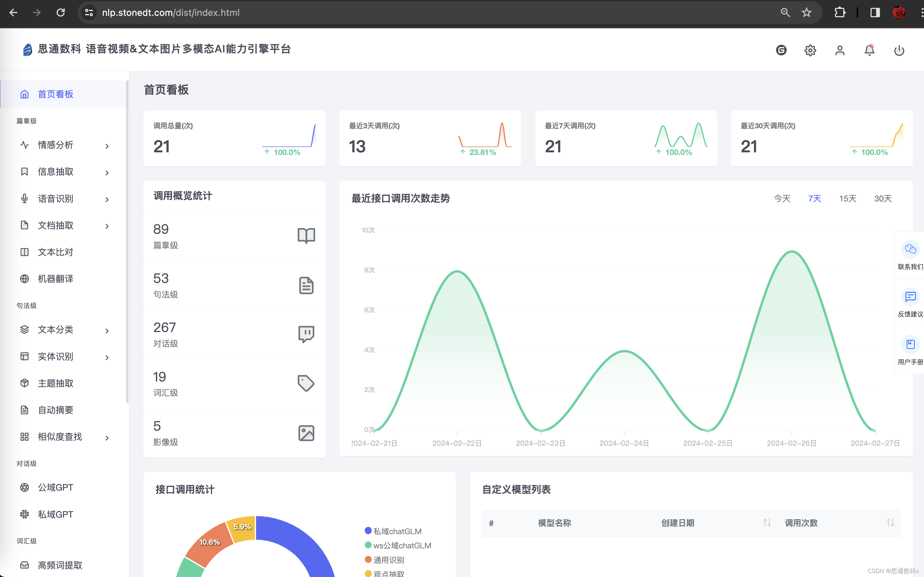Open notifications via the bell icon

coord(870,50)
